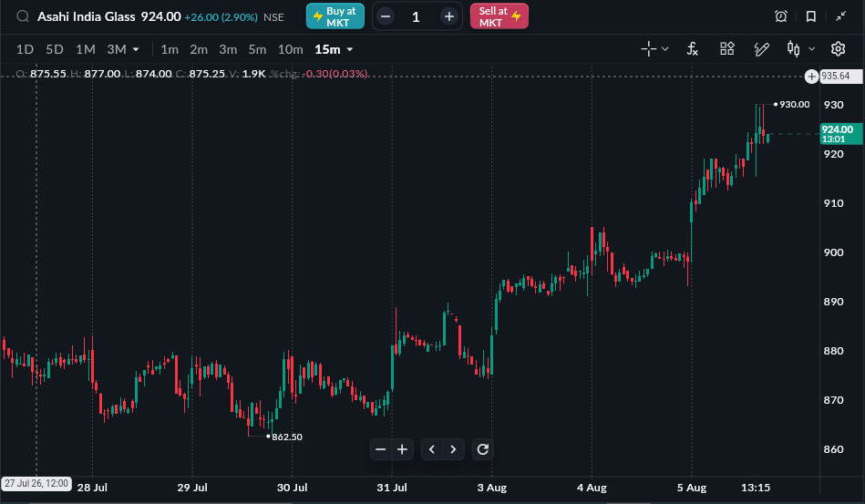Select the 1M range

[86, 49]
